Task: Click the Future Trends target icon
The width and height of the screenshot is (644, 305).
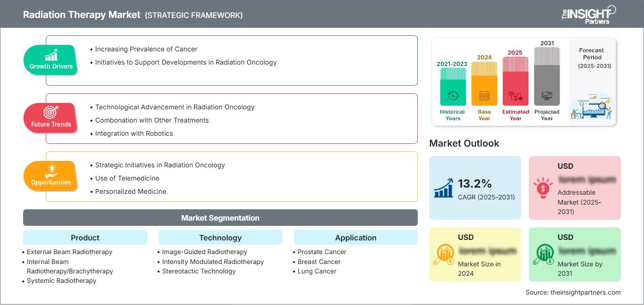Action: point(51,112)
